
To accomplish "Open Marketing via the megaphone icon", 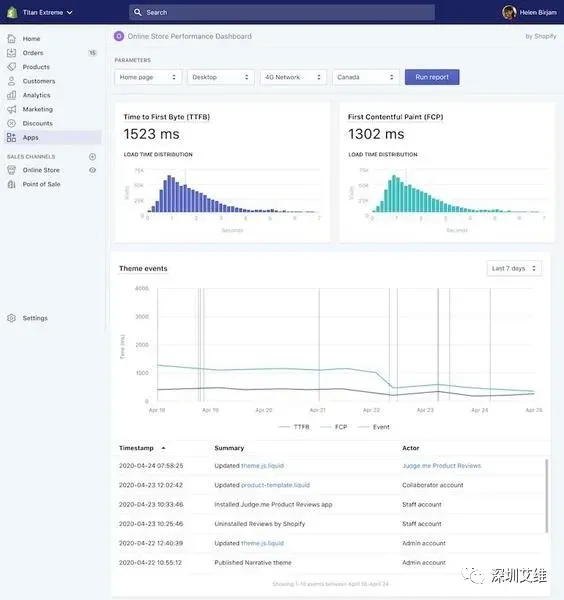I will [x=11, y=109].
